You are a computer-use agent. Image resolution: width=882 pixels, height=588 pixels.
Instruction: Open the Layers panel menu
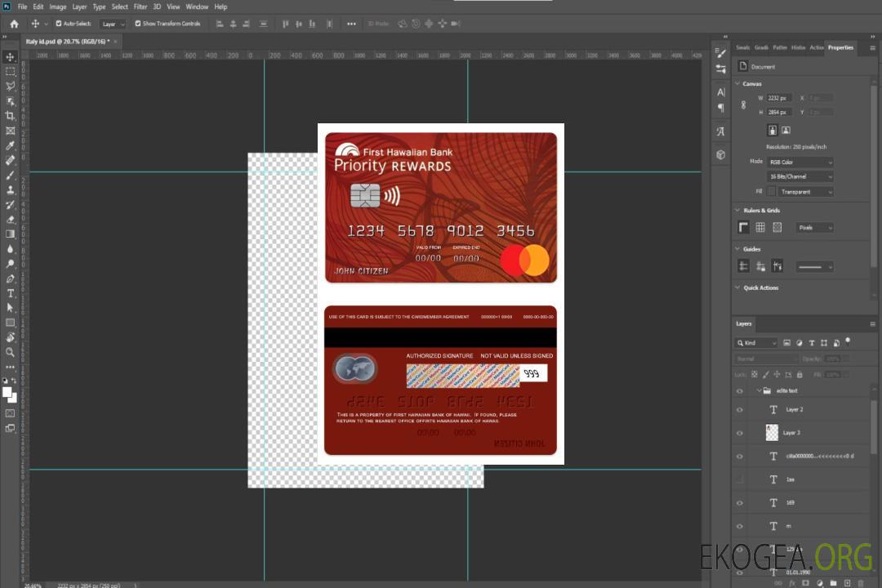pos(872,324)
